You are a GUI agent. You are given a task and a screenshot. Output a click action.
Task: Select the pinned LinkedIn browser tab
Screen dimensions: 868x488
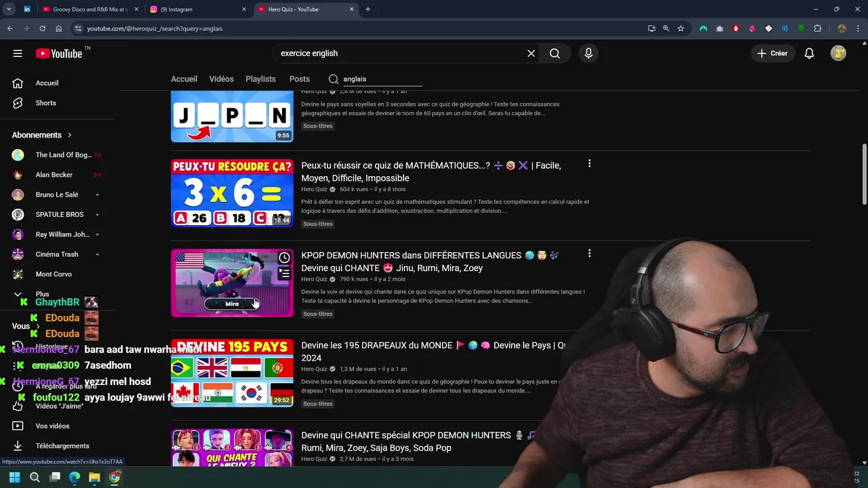(27, 9)
